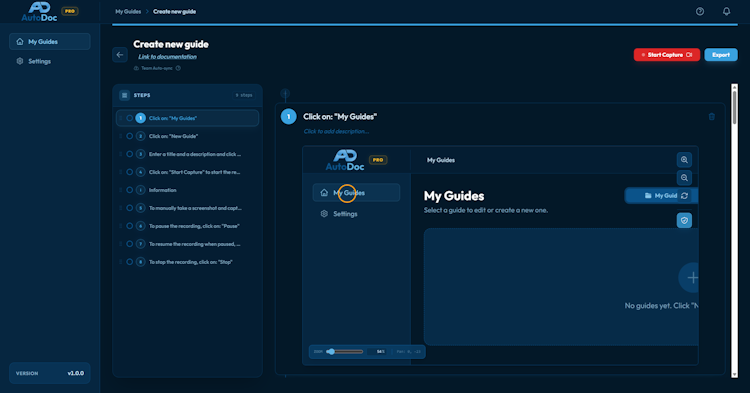The width and height of the screenshot is (750, 393).
Task: Tick the circle for step 'Click on: "My Guides"'
Action: click(x=130, y=118)
